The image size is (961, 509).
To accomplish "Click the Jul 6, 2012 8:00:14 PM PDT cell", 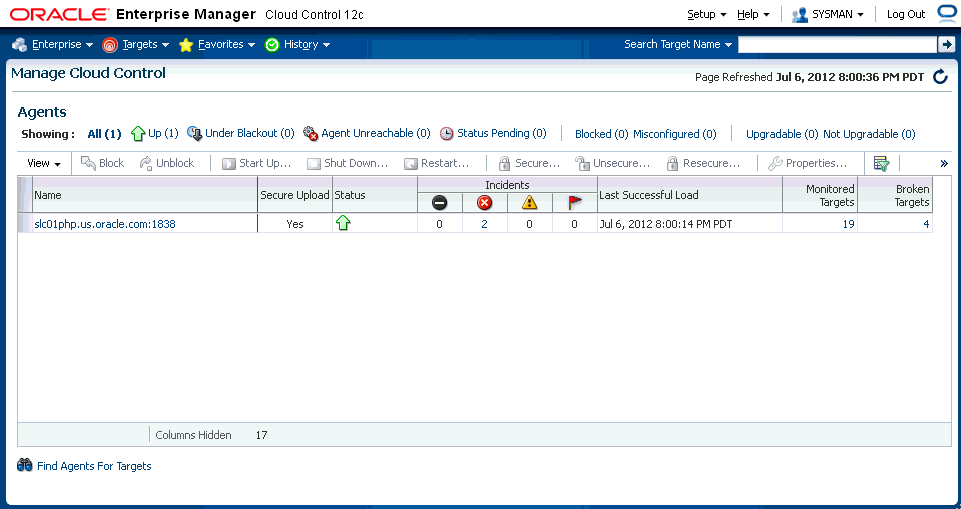I will tap(690, 224).
